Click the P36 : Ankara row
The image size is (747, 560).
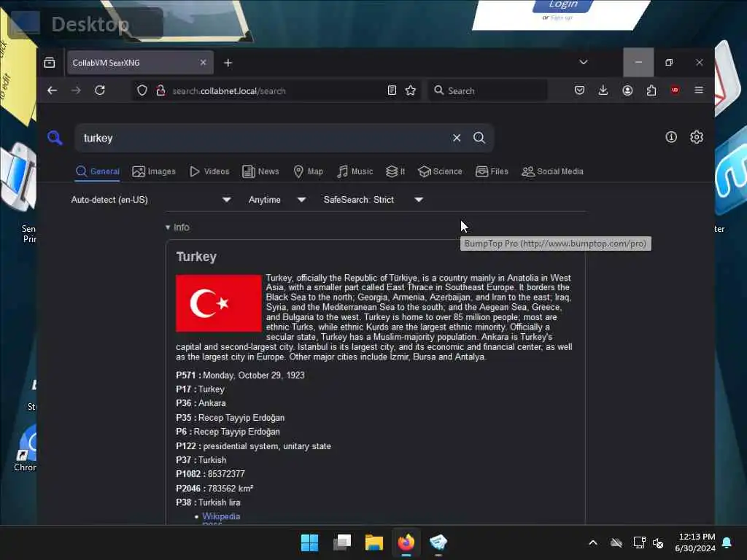201,403
